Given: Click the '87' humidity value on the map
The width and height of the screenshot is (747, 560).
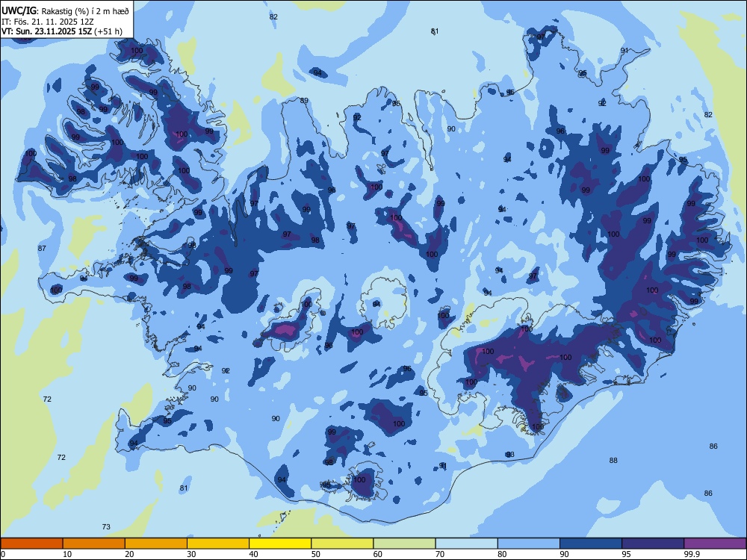Looking at the screenshot, I should tap(42, 248).
